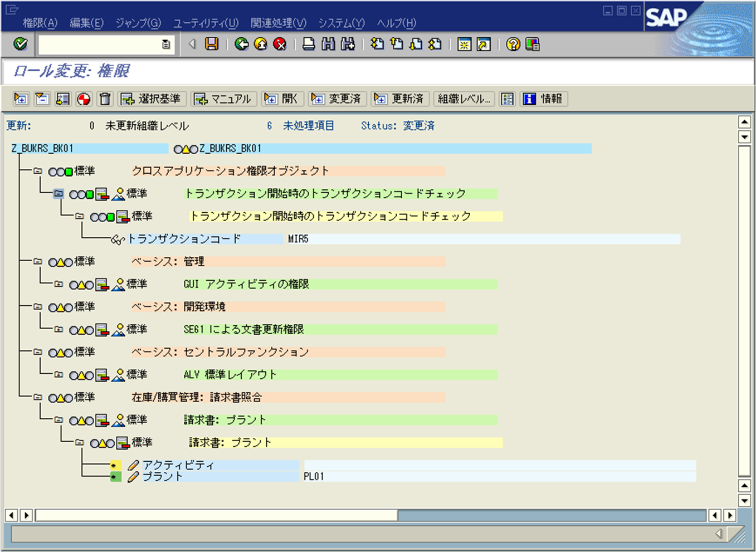The width and height of the screenshot is (756, 552).
Task: Collapse the ベーシス: 開発環境 folder node
Action: pyautogui.click(x=37, y=307)
